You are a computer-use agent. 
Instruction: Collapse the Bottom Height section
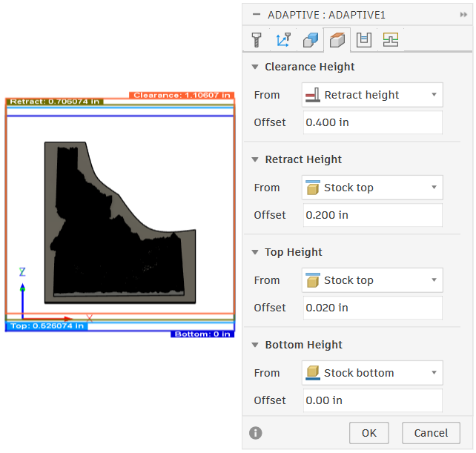point(255,345)
